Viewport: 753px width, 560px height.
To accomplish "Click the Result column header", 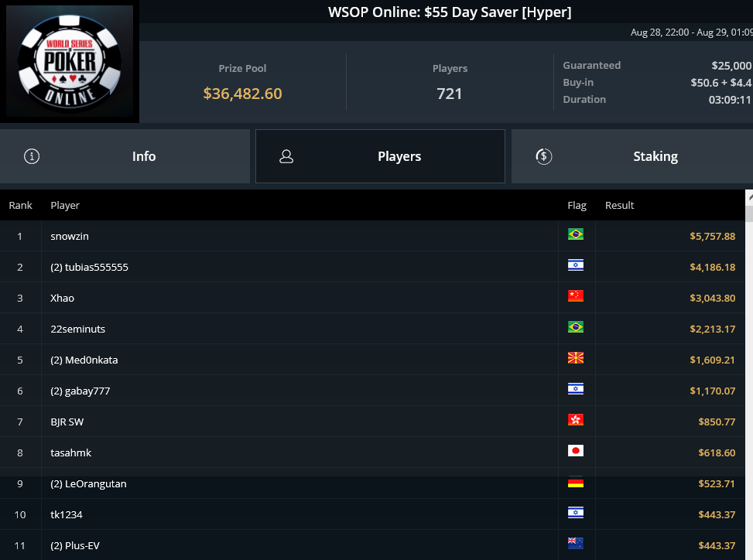I will (x=619, y=206).
